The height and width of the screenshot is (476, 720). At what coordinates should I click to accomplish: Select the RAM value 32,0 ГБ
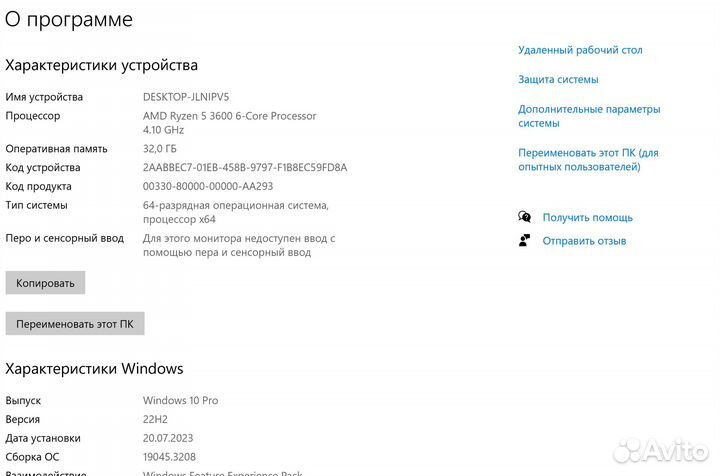pyautogui.click(x=159, y=149)
